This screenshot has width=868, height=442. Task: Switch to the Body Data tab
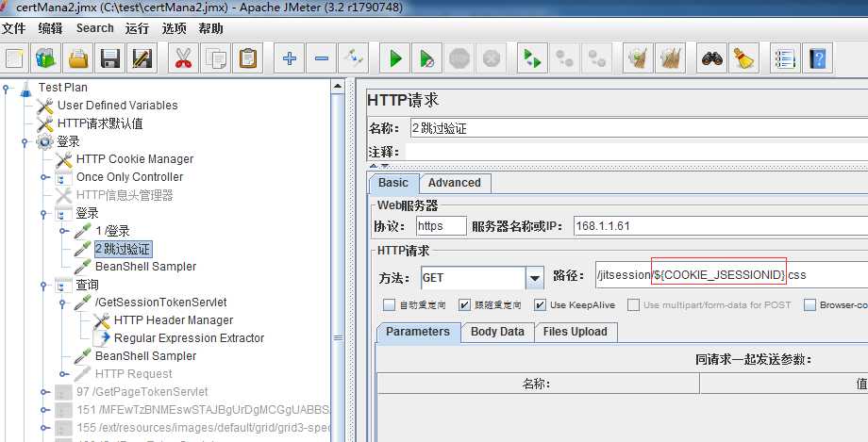tap(497, 332)
